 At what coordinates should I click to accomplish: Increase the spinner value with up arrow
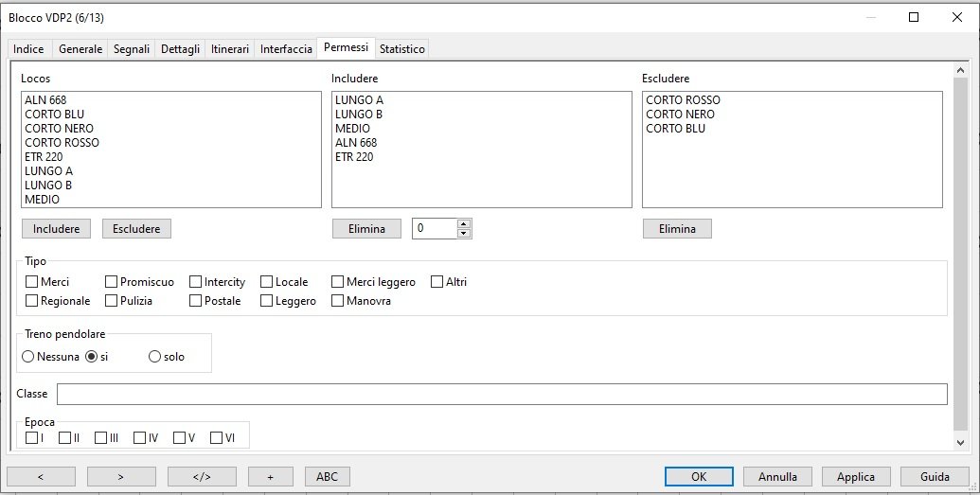464,224
